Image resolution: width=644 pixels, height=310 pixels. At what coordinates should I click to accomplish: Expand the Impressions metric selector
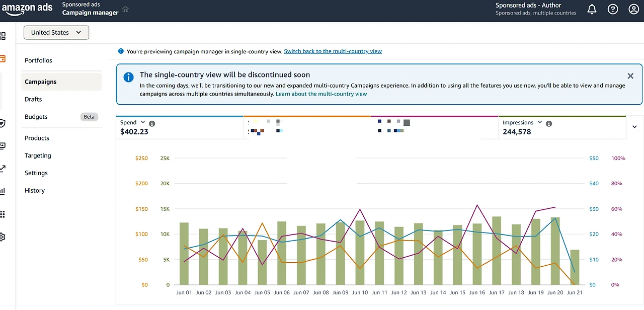pyautogui.click(x=540, y=122)
